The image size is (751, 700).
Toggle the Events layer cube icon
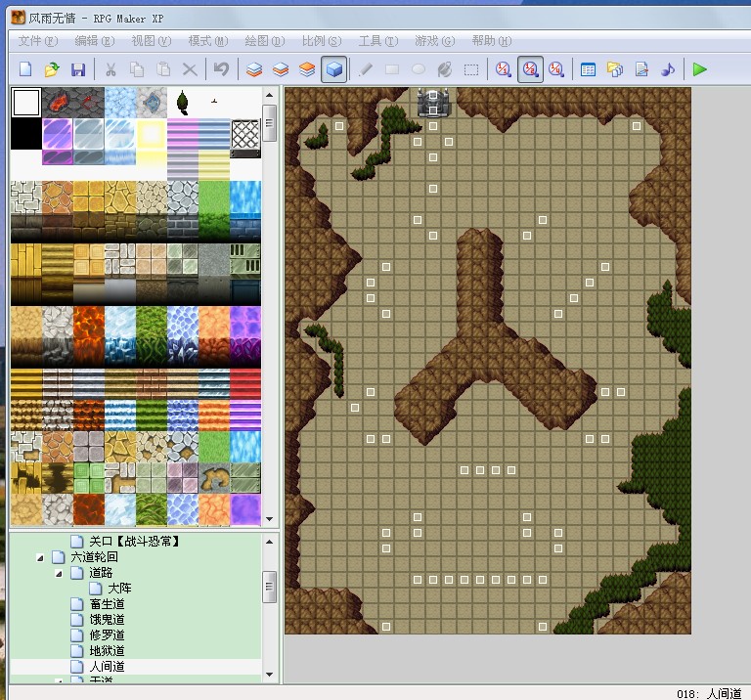point(333,69)
